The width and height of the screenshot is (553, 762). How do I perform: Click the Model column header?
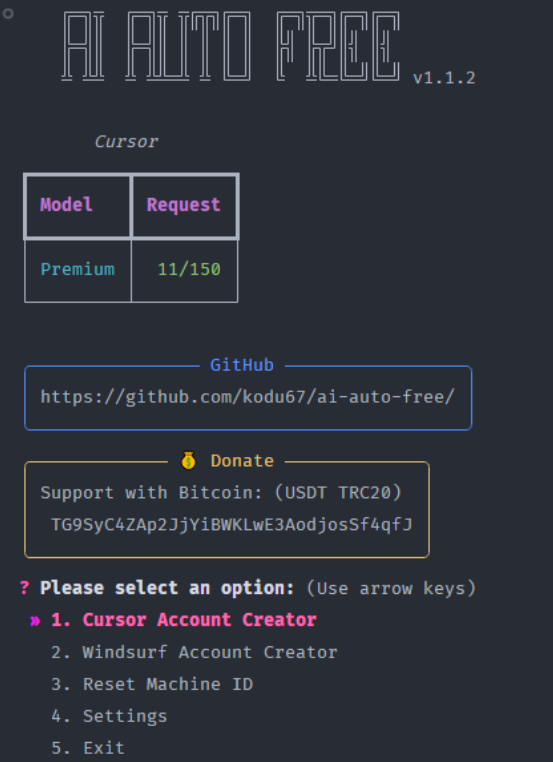66,205
